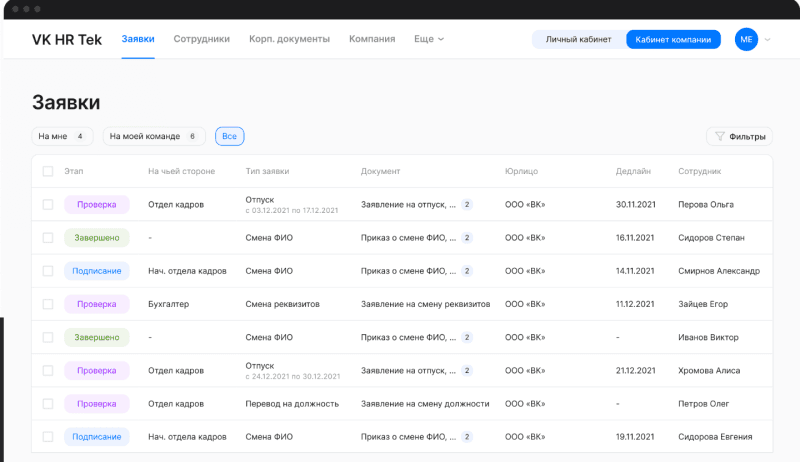This screenshot has width=800, height=462.
Task: Switch to Личный кабинет
Action: (578, 40)
